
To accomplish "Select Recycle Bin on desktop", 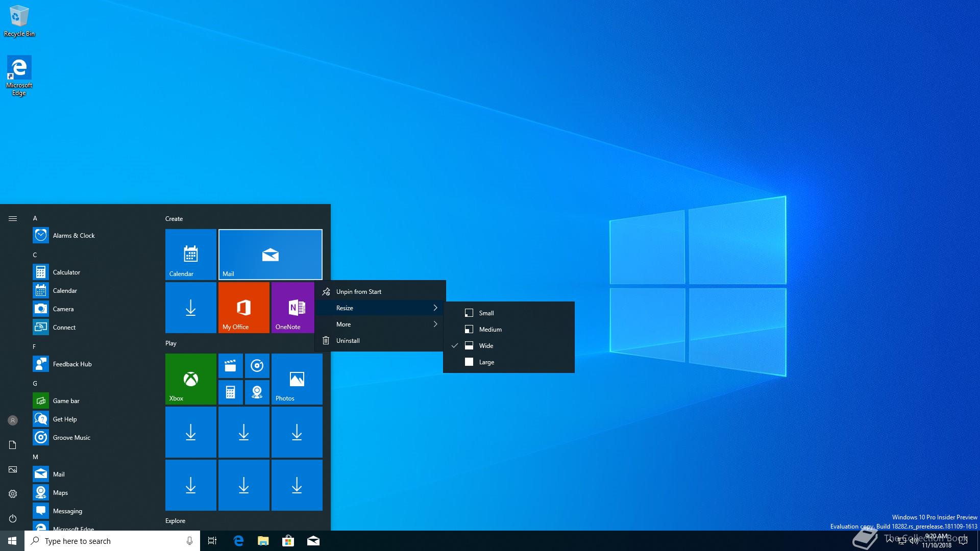I will (x=19, y=21).
